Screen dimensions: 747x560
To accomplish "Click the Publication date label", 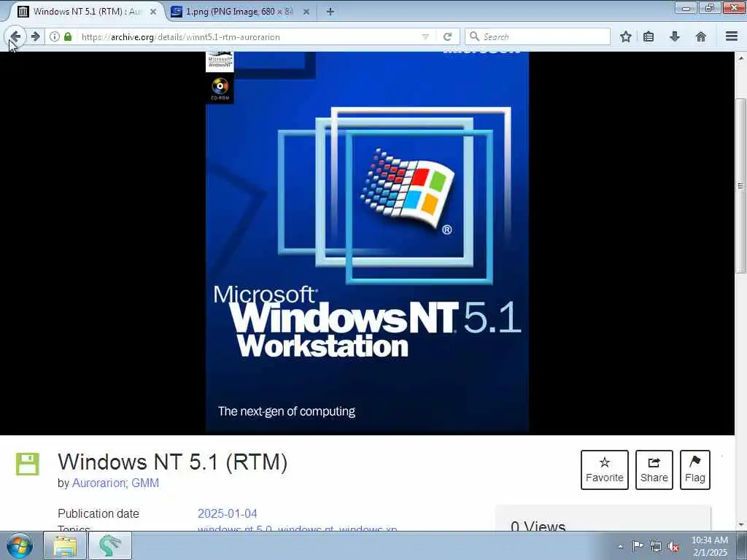I will pyautogui.click(x=98, y=513).
